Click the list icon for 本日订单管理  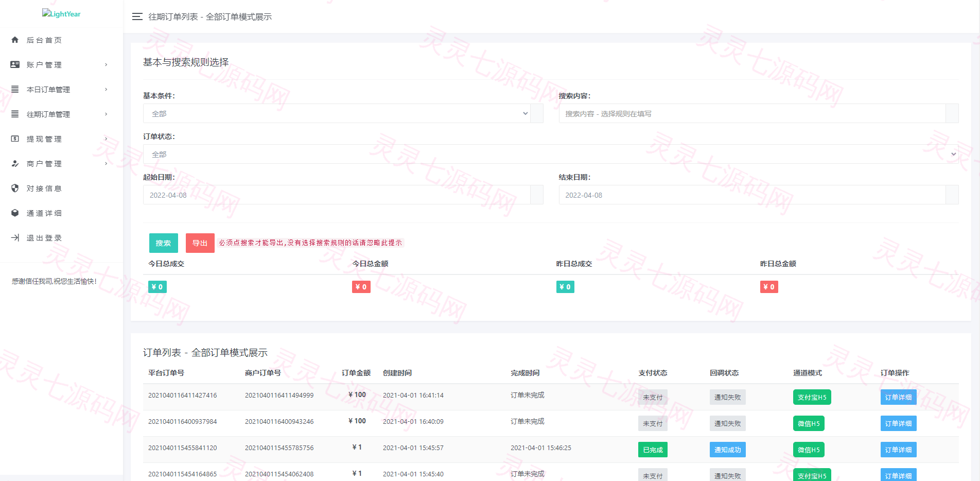(15, 89)
